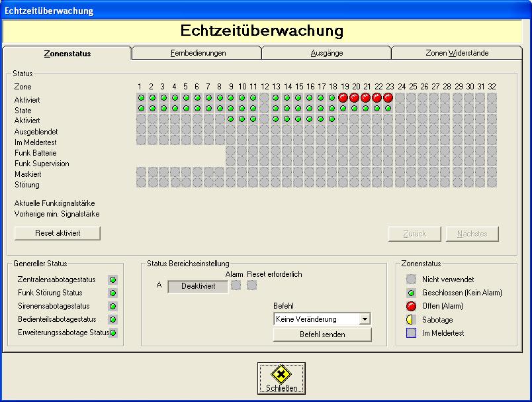The width and height of the screenshot is (532, 402).
Task: Switch to the Fernbedienungen tab
Action: 197,53
